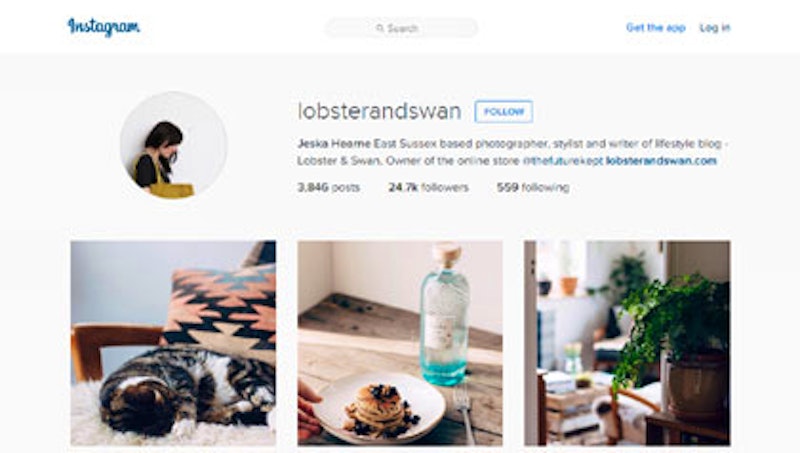The height and width of the screenshot is (453, 800).
Task: Follow lobsterandswan with the Follow button
Action: 504,112
